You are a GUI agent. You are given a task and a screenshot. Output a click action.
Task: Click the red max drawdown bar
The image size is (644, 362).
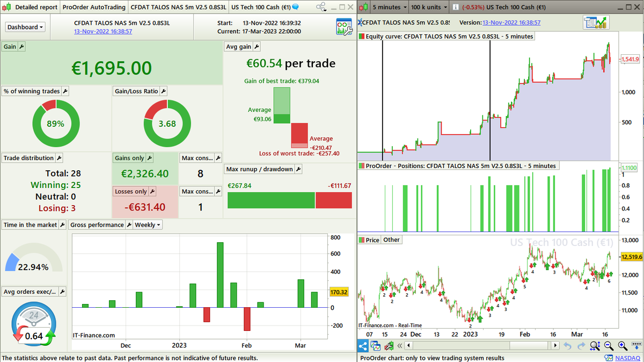(x=334, y=200)
